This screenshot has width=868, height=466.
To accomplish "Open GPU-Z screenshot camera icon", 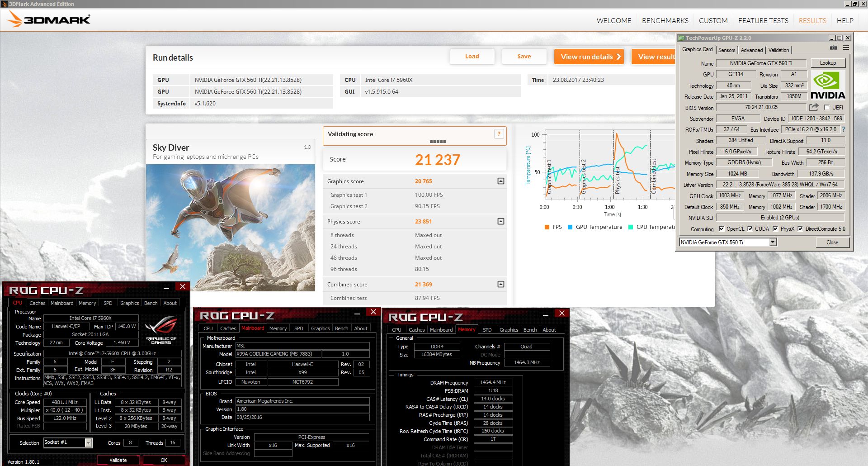I will tap(834, 48).
